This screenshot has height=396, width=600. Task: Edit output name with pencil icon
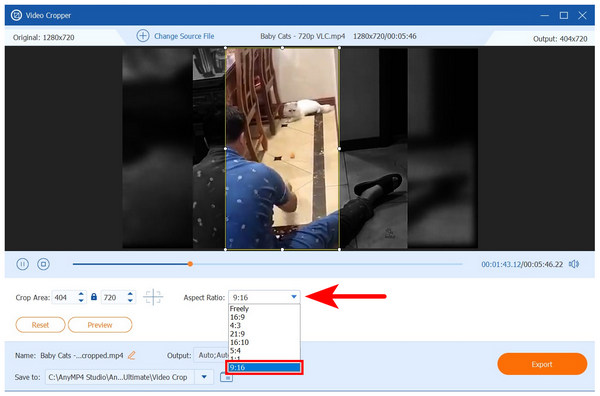[132, 355]
